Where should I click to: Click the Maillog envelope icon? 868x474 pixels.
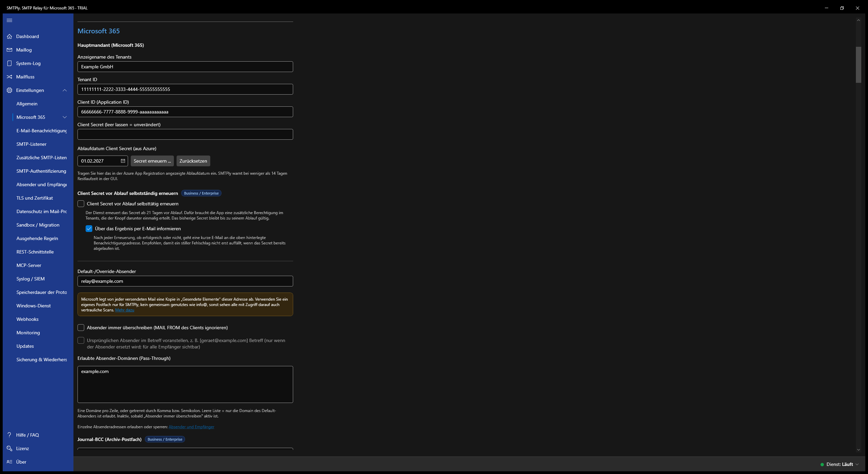9,50
